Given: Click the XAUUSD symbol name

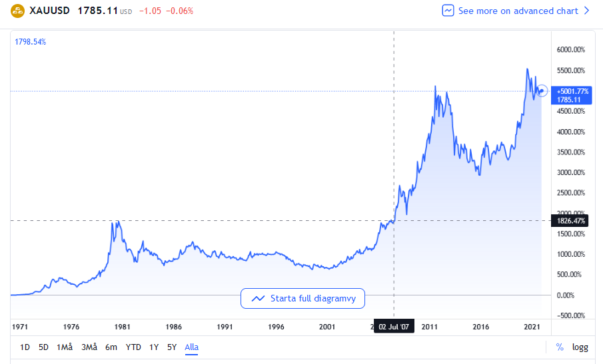Looking at the screenshot, I should pos(50,11).
